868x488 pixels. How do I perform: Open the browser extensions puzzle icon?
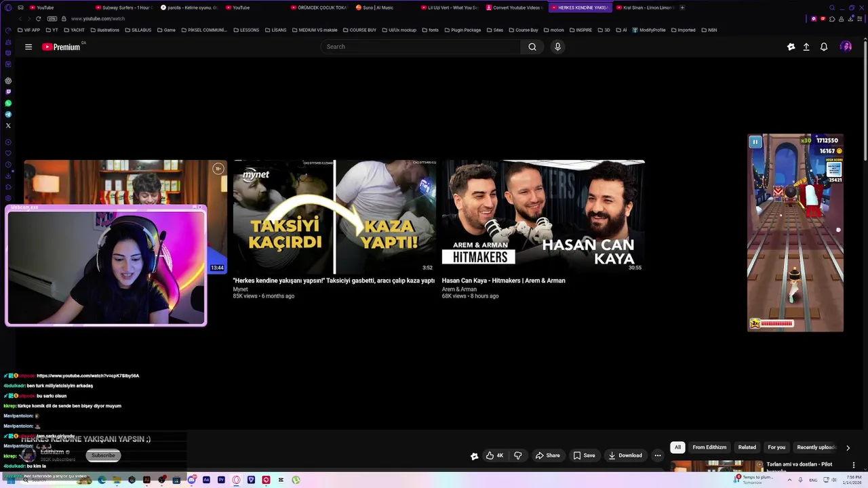coord(832,18)
